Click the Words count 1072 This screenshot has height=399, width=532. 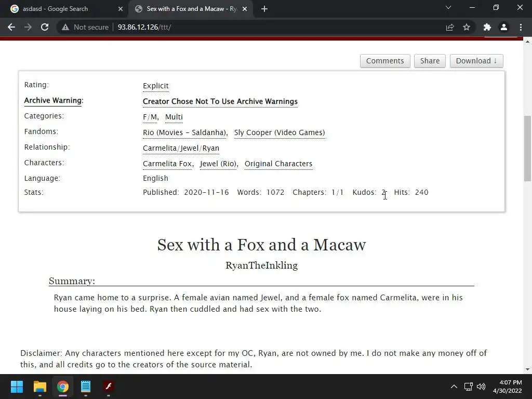point(275,192)
